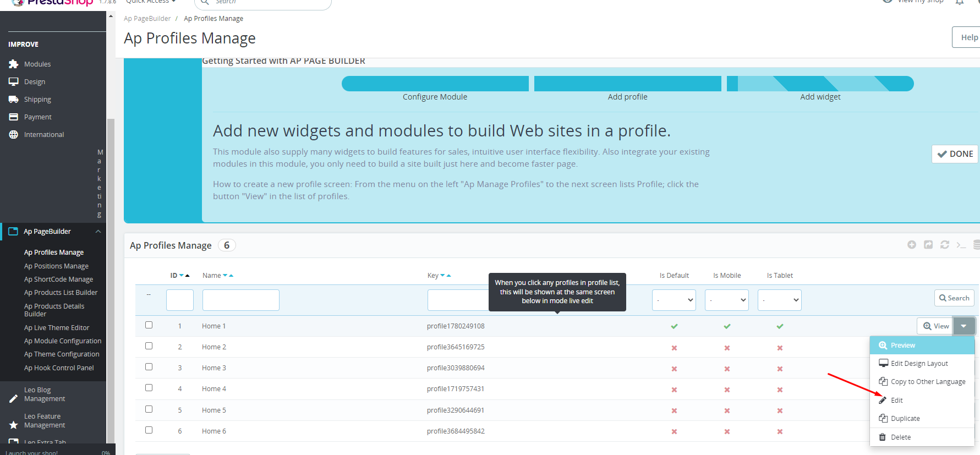
Task: Open the Is Tablet filter dropdown
Action: (x=780, y=300)
